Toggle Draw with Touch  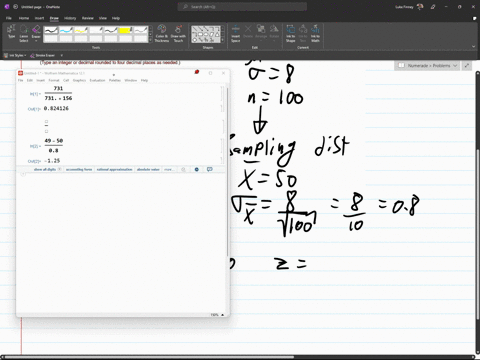click(x=178, y=33)
